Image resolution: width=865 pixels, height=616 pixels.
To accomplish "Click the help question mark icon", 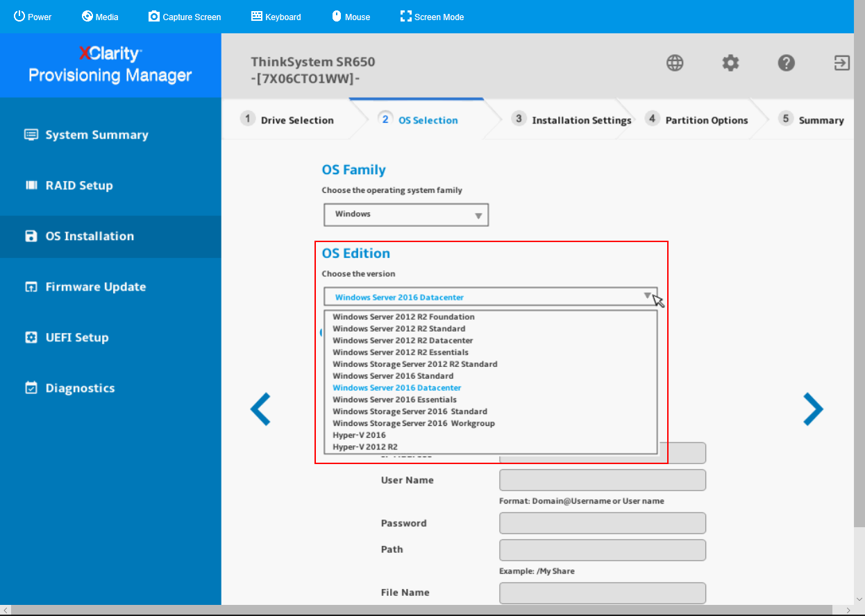I will click(x=786, y=63).
